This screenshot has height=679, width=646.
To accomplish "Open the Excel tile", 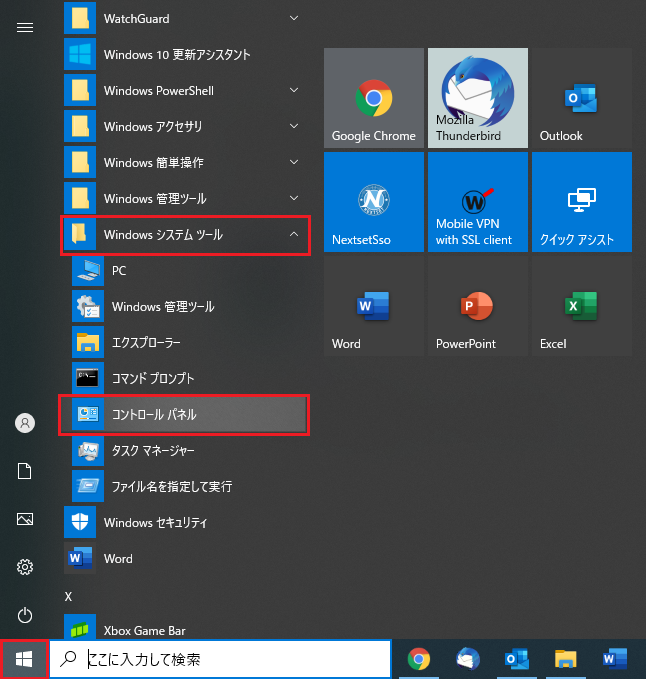I will click(x=581, y=306).
